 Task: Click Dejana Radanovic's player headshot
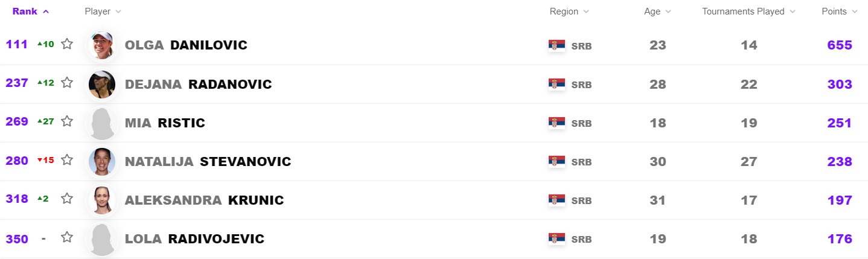101,84
